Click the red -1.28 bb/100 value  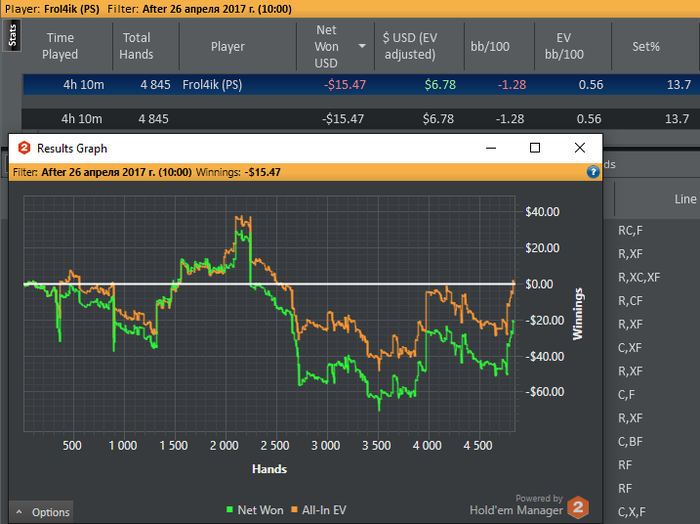(512, 85)
